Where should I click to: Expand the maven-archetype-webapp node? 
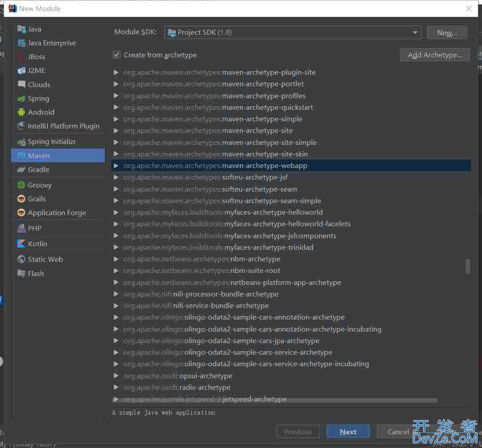click(116, 166)
